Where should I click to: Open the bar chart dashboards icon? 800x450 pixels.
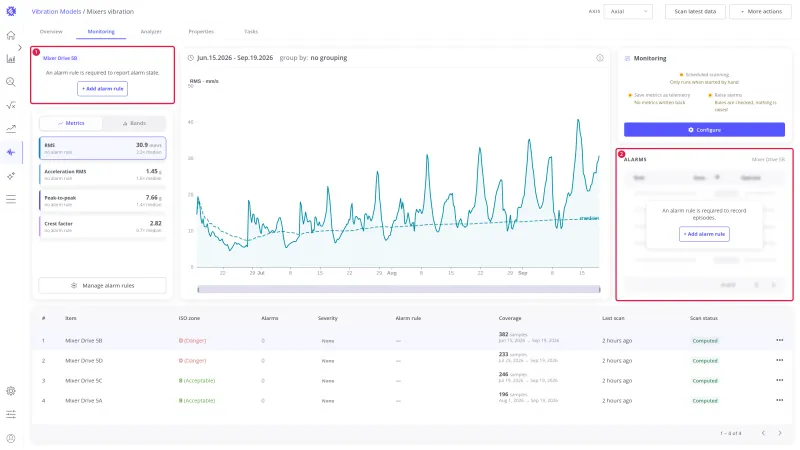11,59
